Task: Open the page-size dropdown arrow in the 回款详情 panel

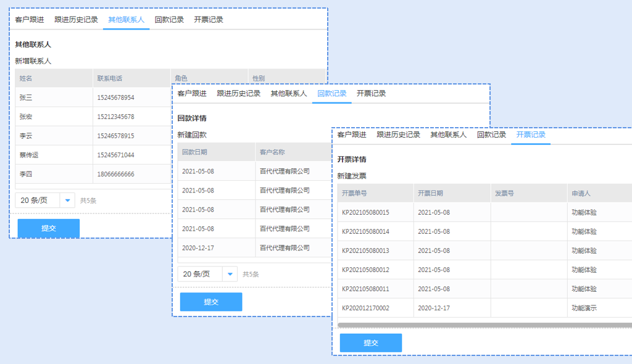Action: tap(230, 274)
